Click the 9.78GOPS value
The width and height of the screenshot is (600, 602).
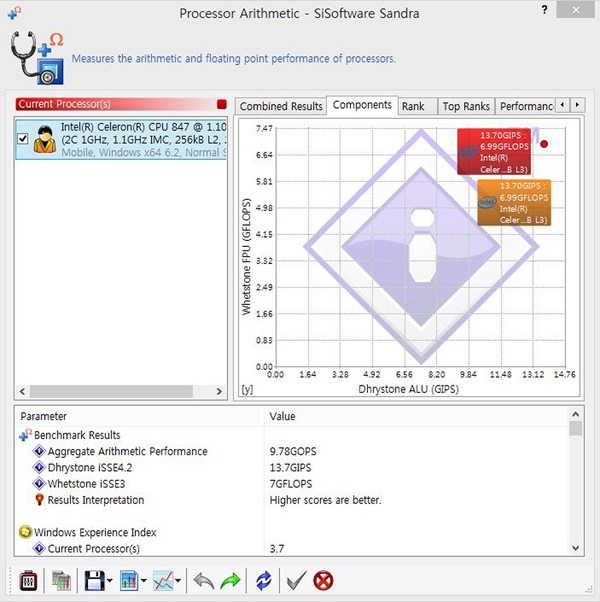tap(293, 452)
